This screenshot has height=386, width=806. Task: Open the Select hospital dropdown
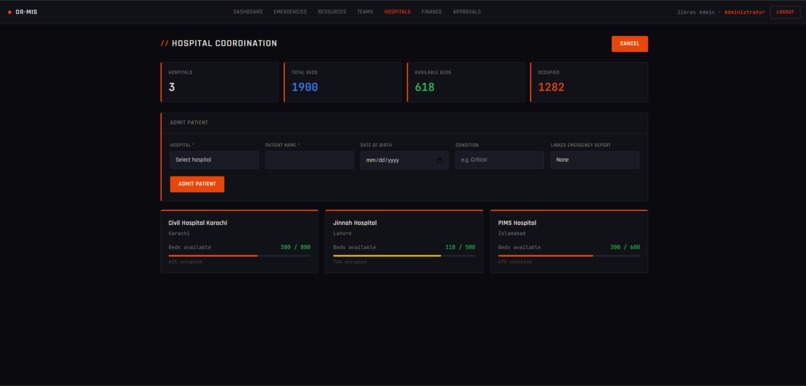214,160
